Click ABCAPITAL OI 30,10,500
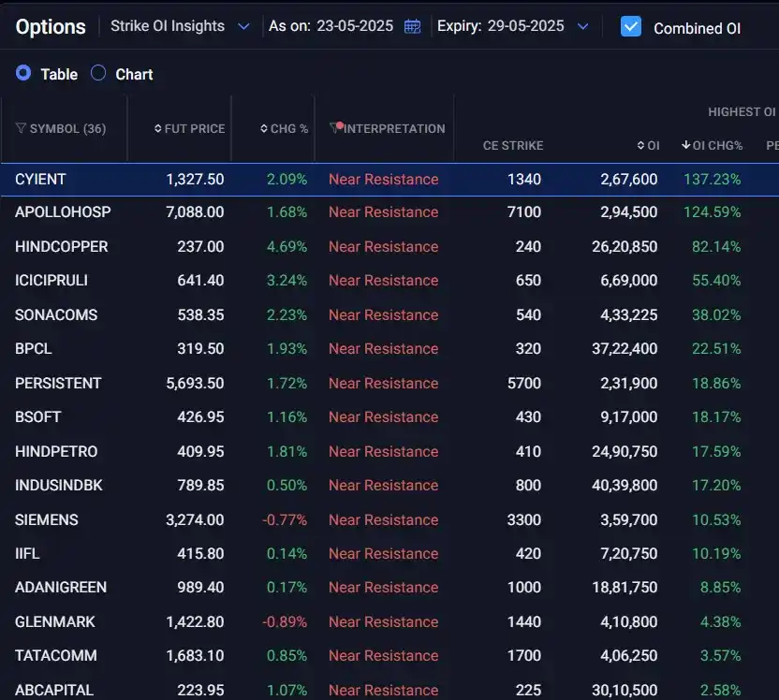Screen dimensions: 779x700 click(x=625, y=691)
